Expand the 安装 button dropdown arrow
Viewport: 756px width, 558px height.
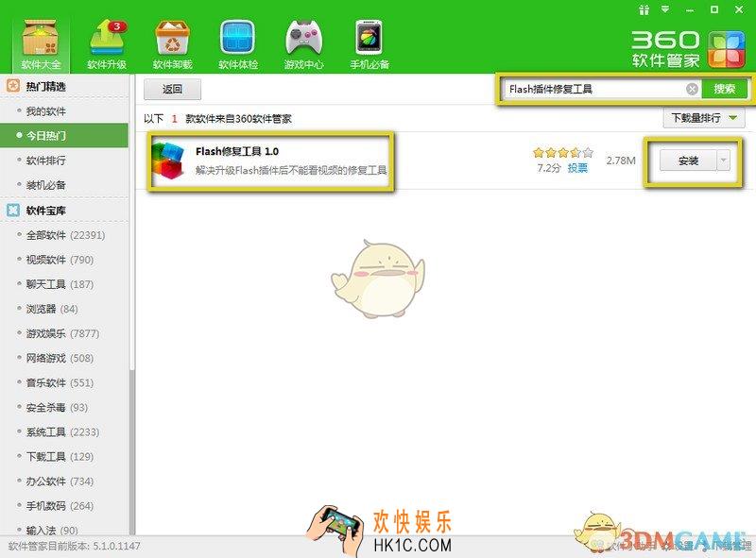pos(723,161)
